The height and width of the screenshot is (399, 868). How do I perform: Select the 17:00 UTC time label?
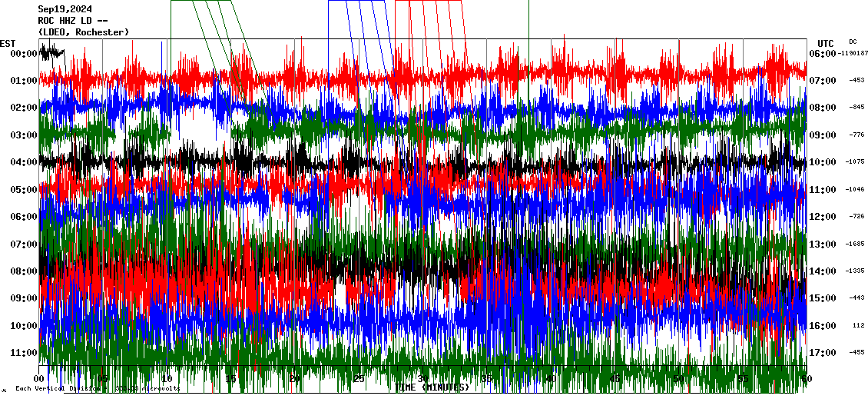(823, 353)
